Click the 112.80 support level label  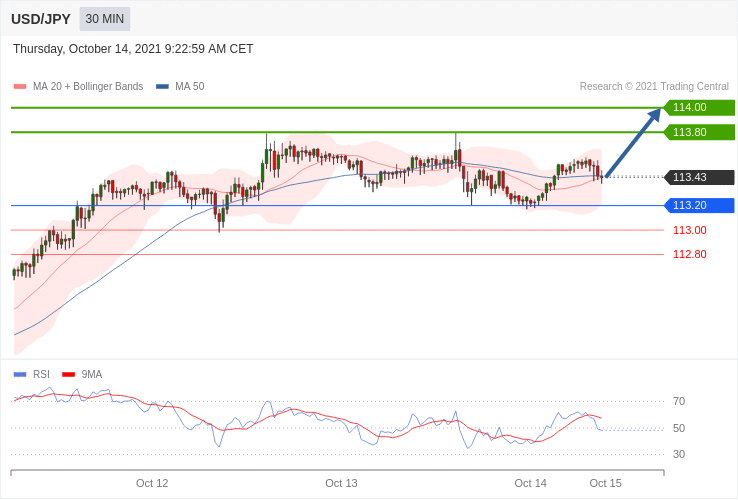tap(690, 254)
